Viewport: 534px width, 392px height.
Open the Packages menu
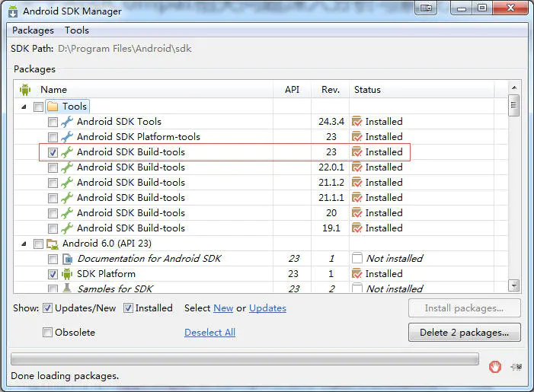[x=33, y=30]
